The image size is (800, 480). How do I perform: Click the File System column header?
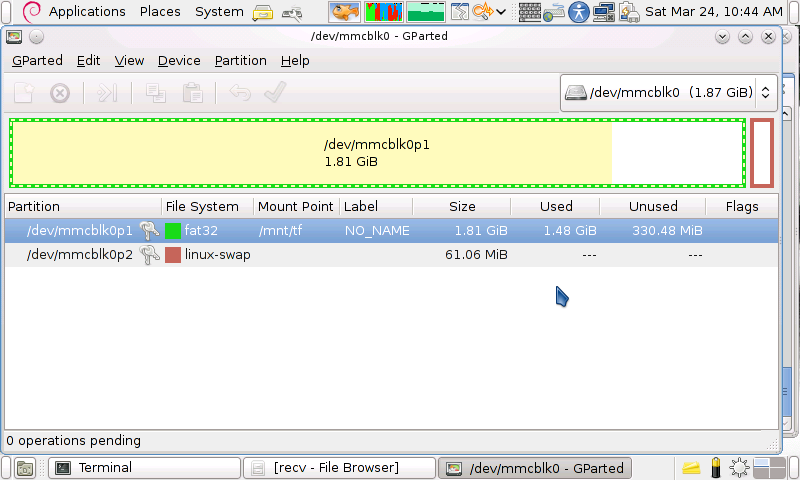coord(208,207)
